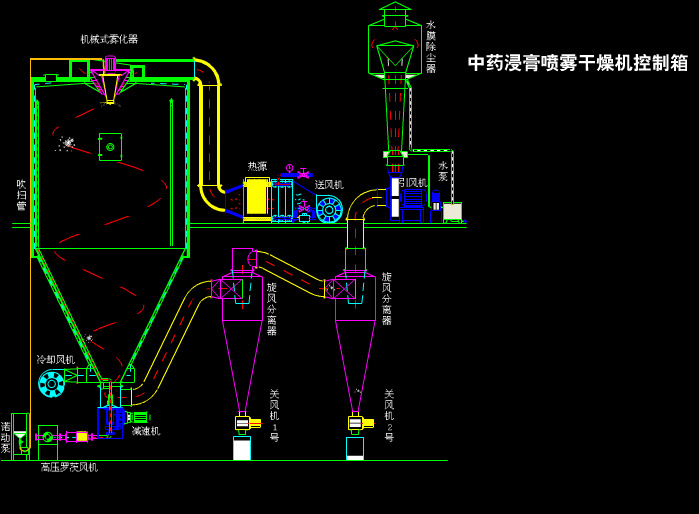Click the mechanical atomizer (机械式雾化器) on tower top
Viewport: 699px width, 514px height.
pyautogui.click(x=110, y=82)
